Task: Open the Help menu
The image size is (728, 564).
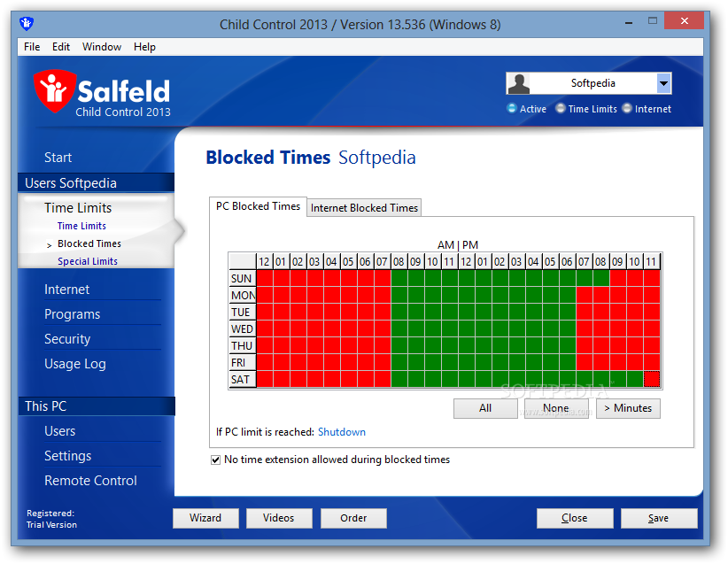Action: pyautogui.click(x=144, y=47)
